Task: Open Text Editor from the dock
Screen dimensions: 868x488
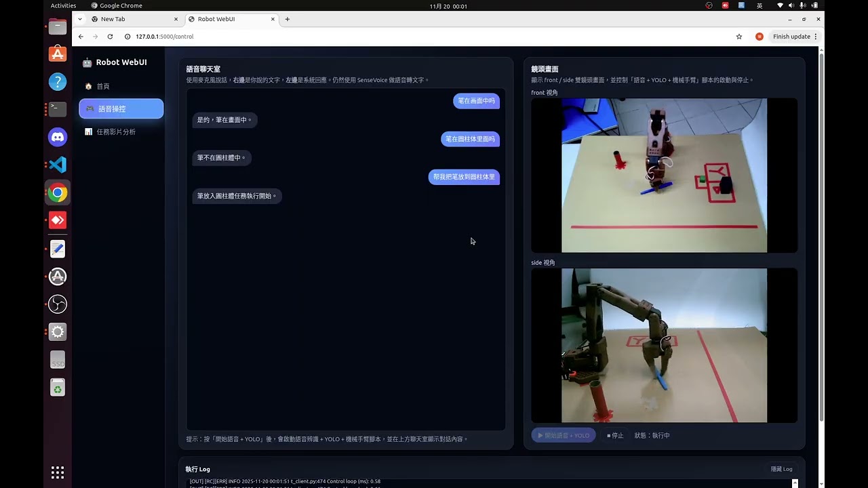Action: point(58,249)
